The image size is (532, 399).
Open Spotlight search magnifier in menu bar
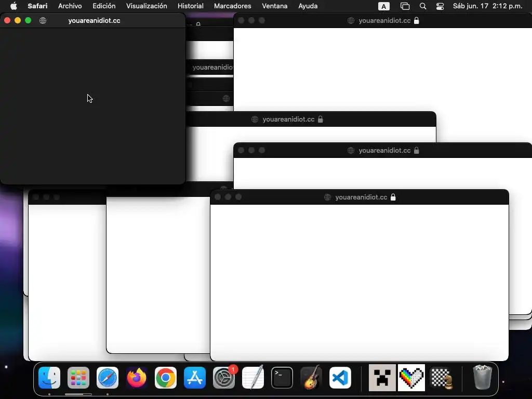pyautogui.click(x=423, y=6)
